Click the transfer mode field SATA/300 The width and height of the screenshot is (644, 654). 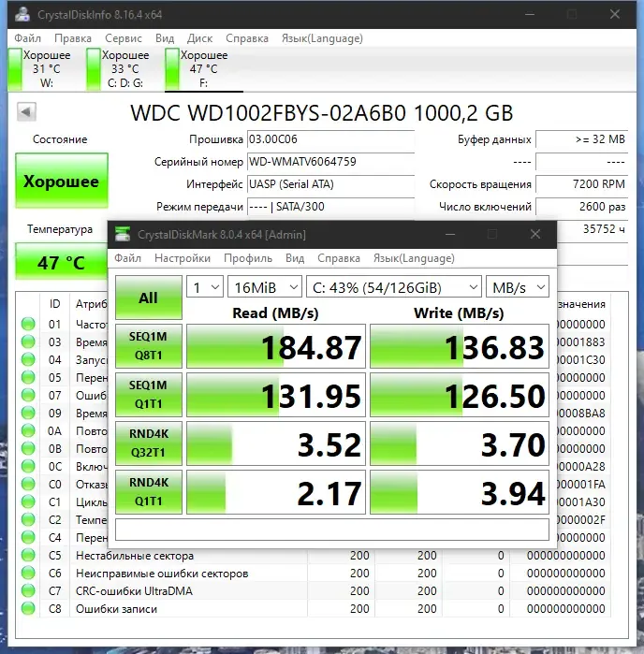[330, 207]
